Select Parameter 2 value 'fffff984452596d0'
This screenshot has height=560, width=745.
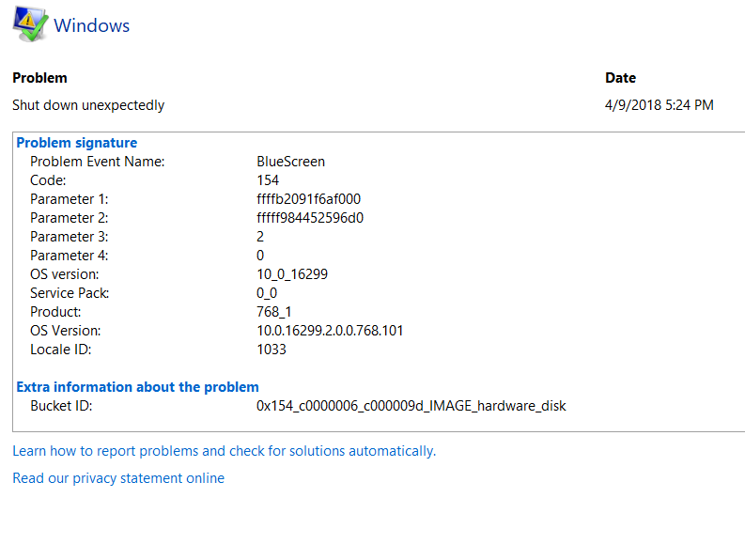click(310, 218)
